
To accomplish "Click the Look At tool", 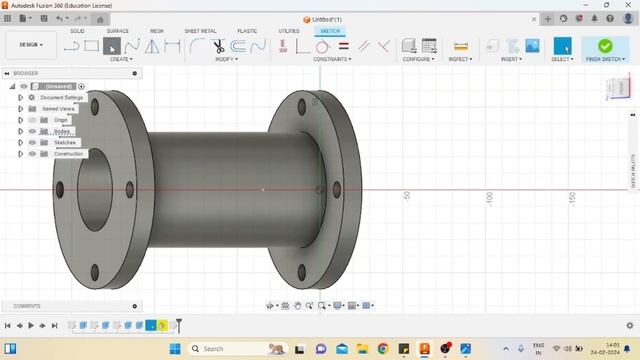I will click(285, 305).
